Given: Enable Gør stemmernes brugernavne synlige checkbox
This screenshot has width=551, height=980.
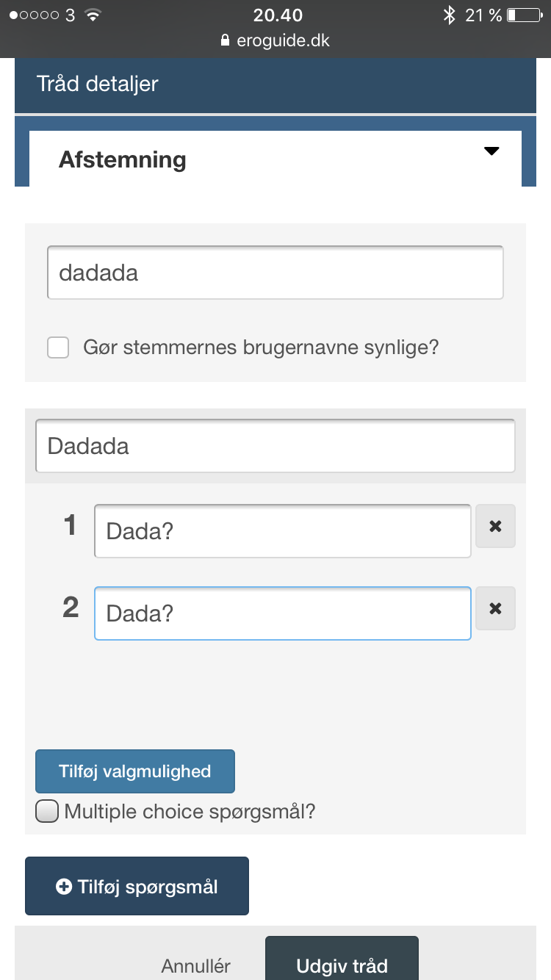Looking at the screenshot, I should pyautogui.click(x=58, y=347).
